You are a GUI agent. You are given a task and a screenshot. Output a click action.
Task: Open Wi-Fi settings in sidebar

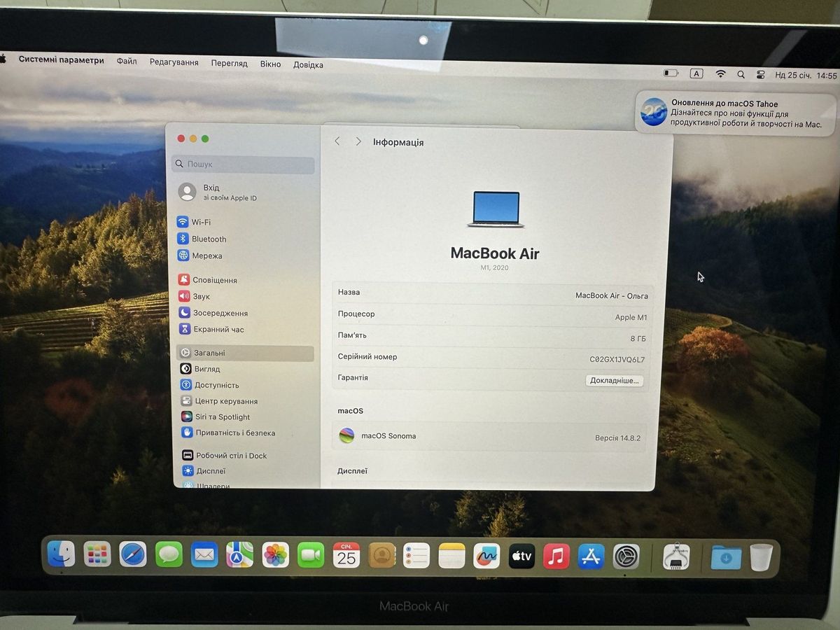pos(201,222)
